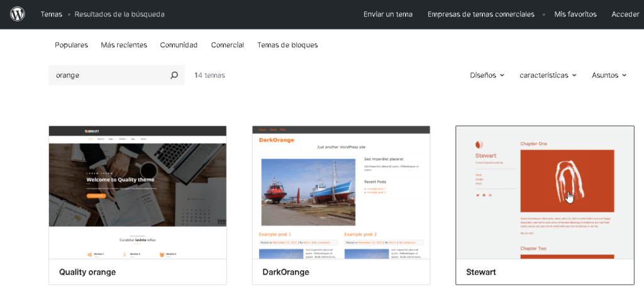Open Empresas de temas comerciales link
This screenshot has height=291, width=644.
[481, 14]
